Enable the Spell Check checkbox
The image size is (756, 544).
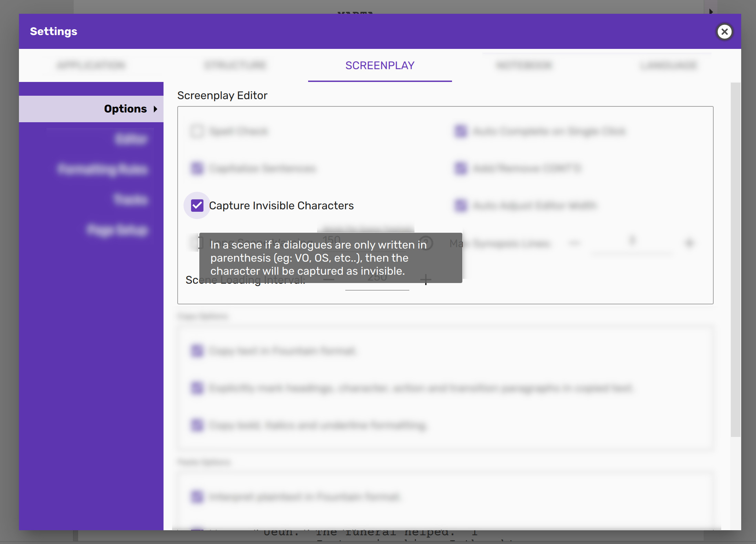pyautogui.click(x=197, y=131)
